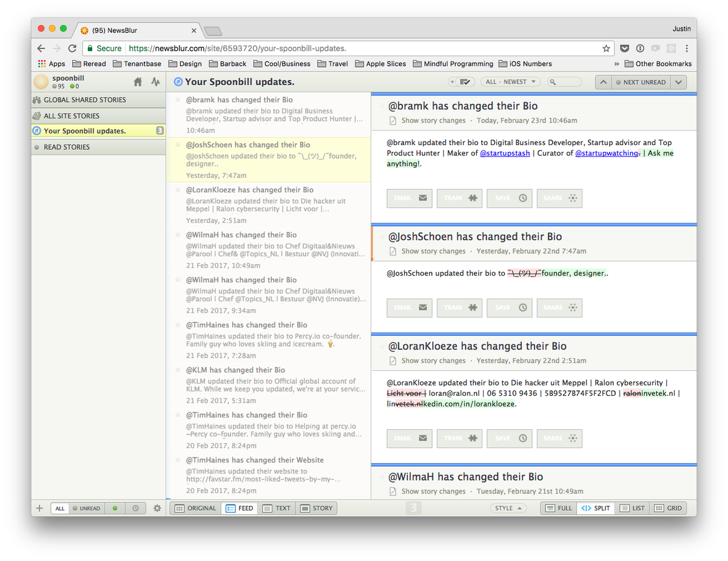Train on the @JoshSchoen story
This screenshot has height=561, width=728.
pyautogui.click(x=459, y=308)
